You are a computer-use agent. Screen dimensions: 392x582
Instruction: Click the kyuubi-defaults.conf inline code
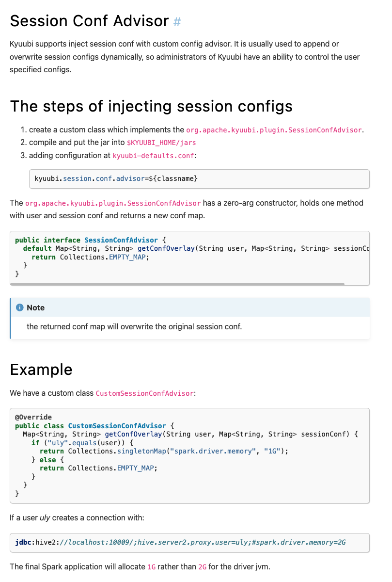[154, 156]
